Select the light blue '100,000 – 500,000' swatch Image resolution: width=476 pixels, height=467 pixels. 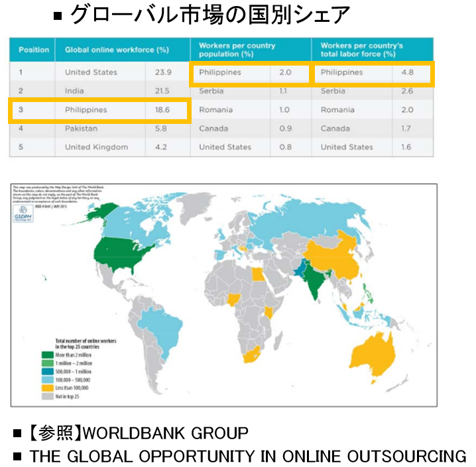coord(47,380)
